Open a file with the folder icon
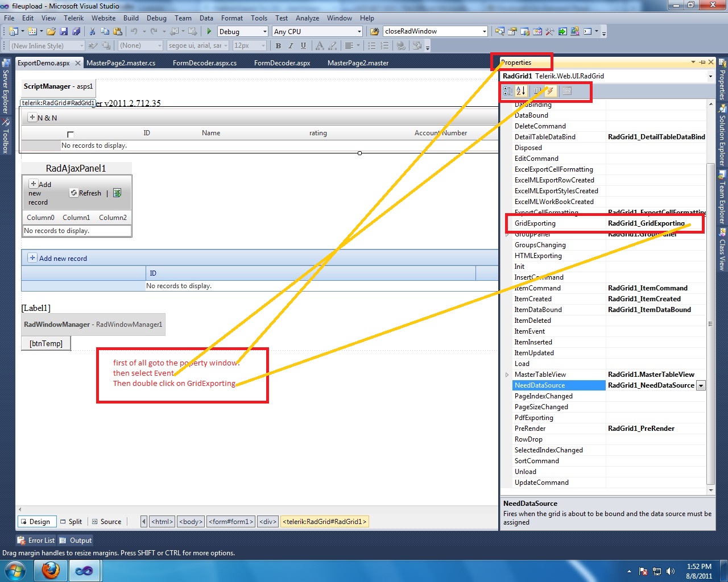728x582 pixels. tap(51, 32)
